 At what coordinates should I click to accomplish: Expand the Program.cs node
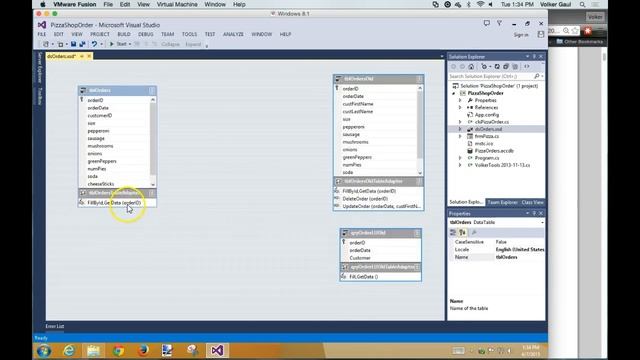click(460, 158)
